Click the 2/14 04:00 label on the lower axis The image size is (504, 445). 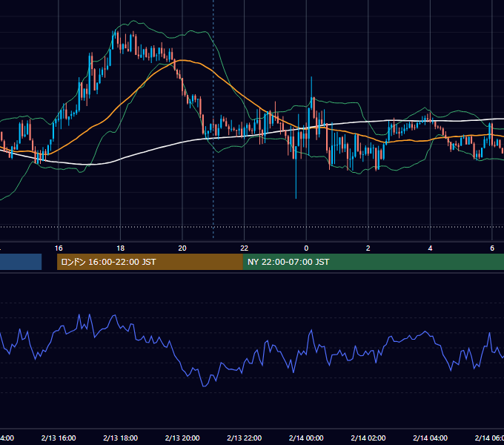tap(430, 438)
